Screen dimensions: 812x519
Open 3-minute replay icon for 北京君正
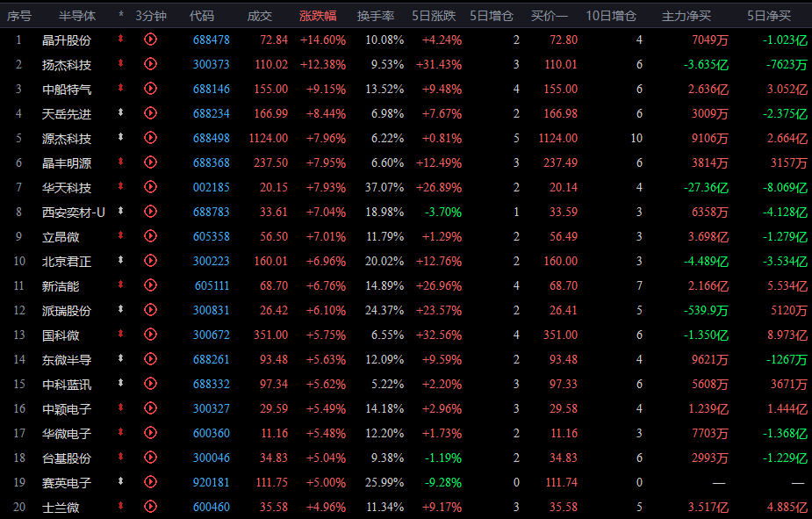click(x=150, y=261)
